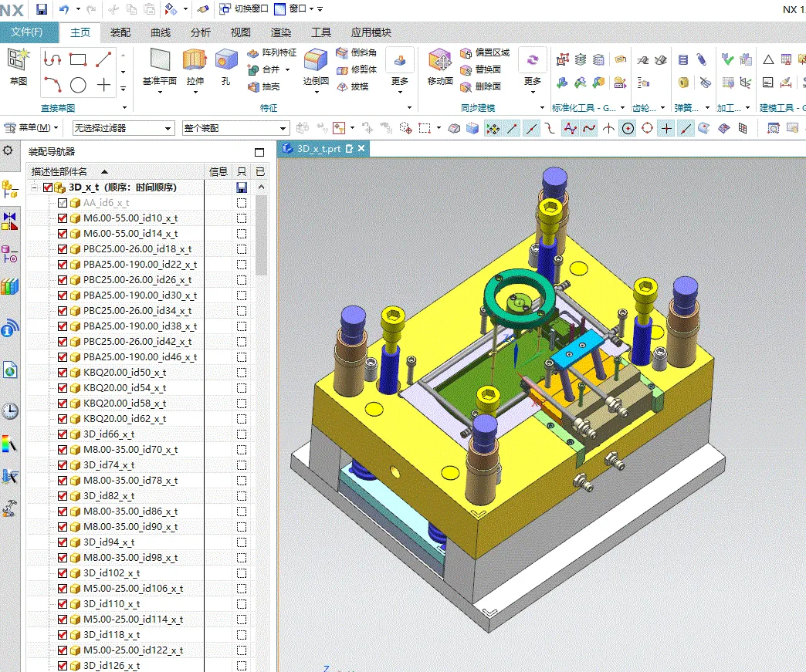The image size is (806, 672).
Task: Click the Pattern Feature (阵列特征) tool
Action: point(272,52)
